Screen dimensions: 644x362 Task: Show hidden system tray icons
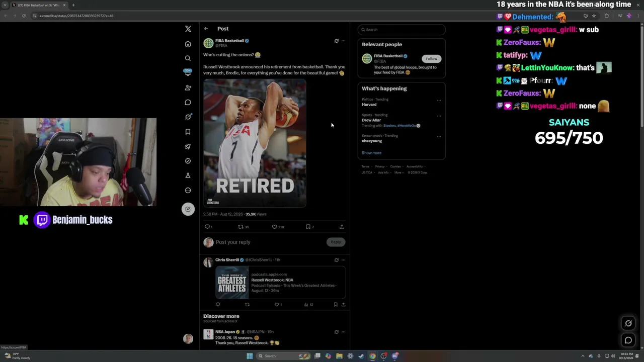point(583,356)
